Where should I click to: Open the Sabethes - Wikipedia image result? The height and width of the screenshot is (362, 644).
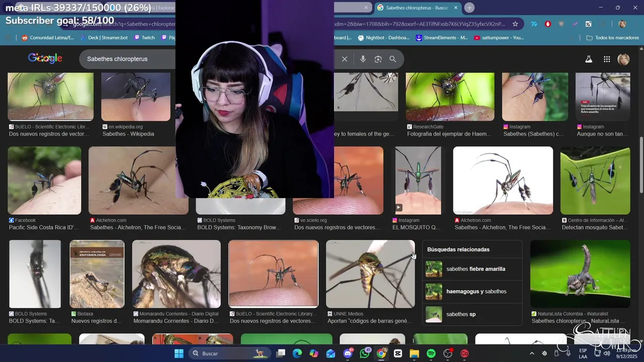click(x=136, y=97)
